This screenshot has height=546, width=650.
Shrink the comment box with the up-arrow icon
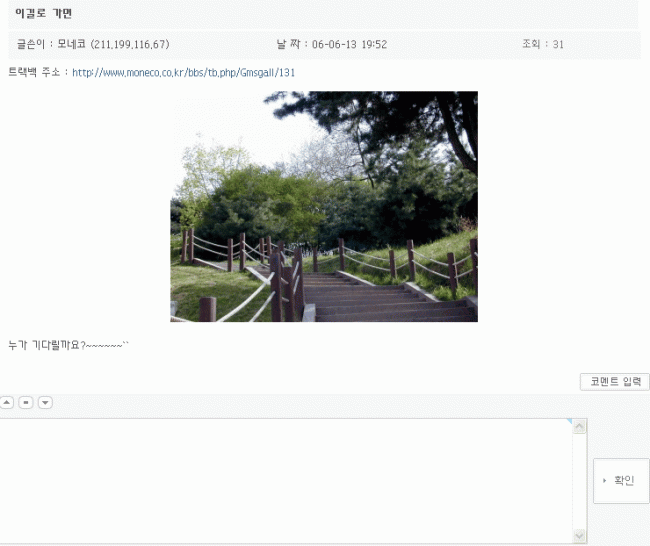tap(7, 402)
